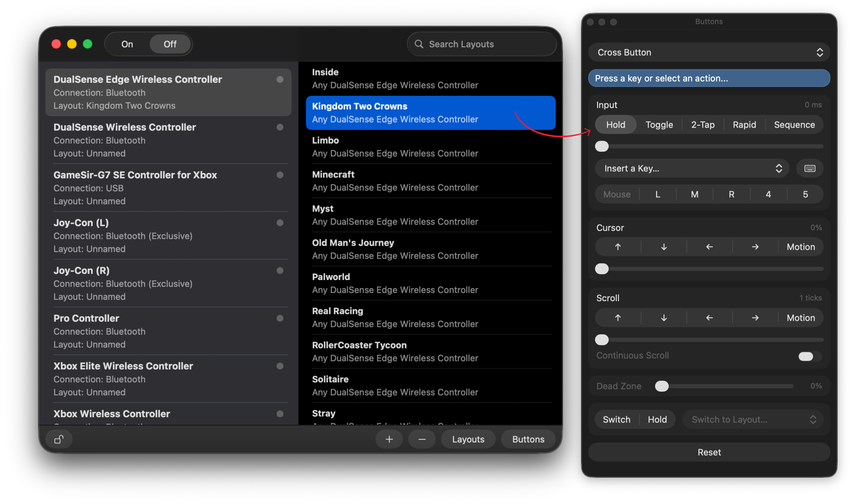The width and height of the screenshot is (853, 504).
Task: Select the Minecraft layout
Action: tap(431, 181)
